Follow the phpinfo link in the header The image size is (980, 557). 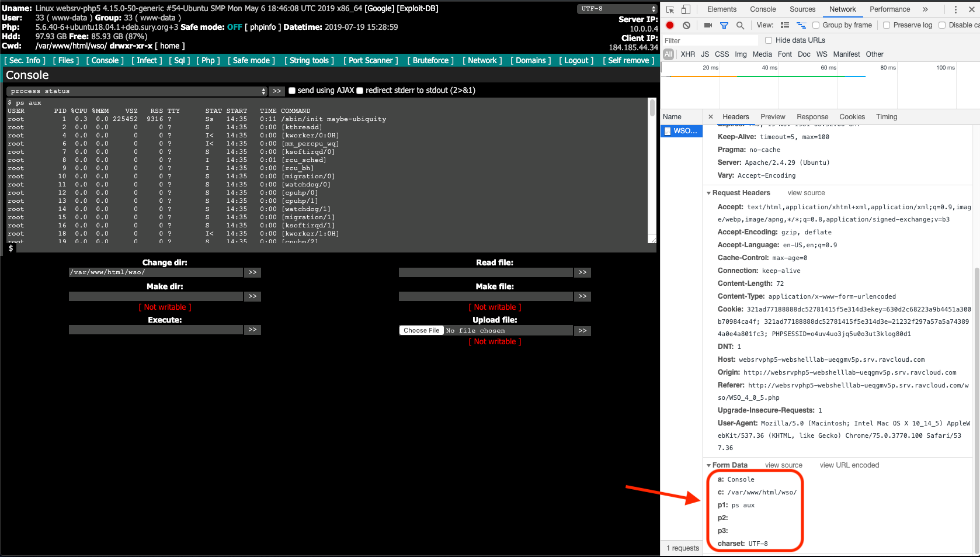(263, 27)
